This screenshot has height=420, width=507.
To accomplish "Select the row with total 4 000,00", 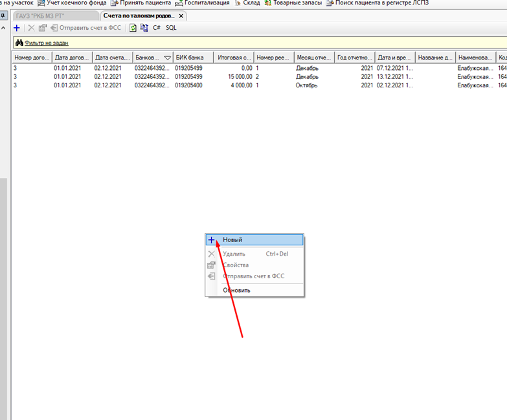I will 259,85.
